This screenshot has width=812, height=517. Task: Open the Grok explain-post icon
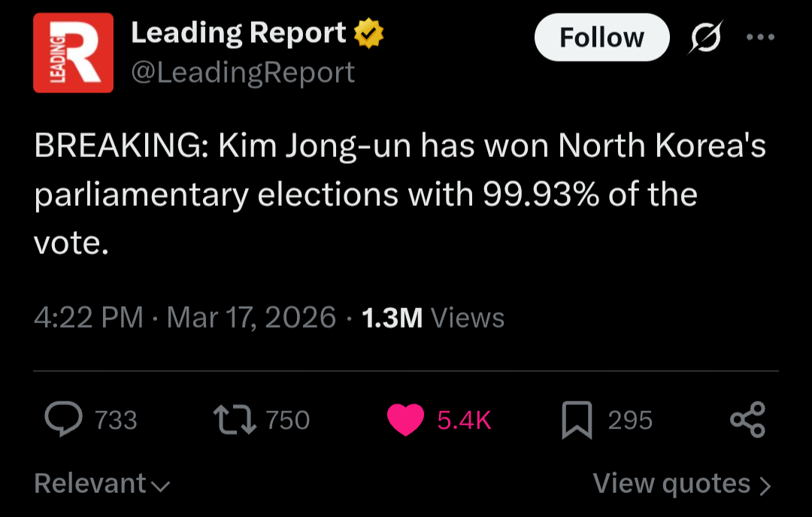[706, 37]
